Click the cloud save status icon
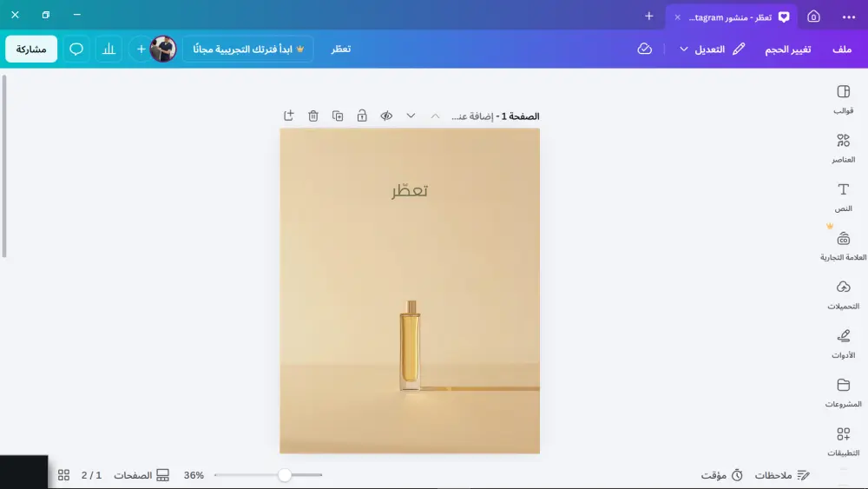The height and width of the screenshot is (489, 868). (644, 49)
